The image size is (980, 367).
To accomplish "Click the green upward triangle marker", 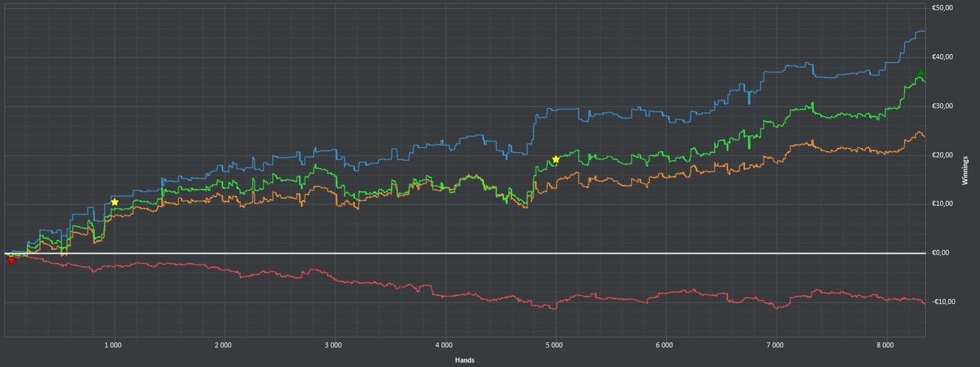I will pyautogui.click(x=920, y=73).
